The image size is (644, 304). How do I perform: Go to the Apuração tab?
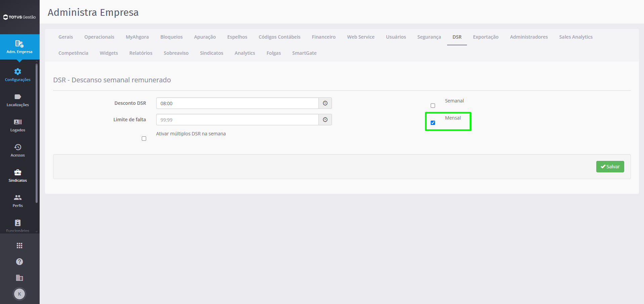tap(205, 37)
